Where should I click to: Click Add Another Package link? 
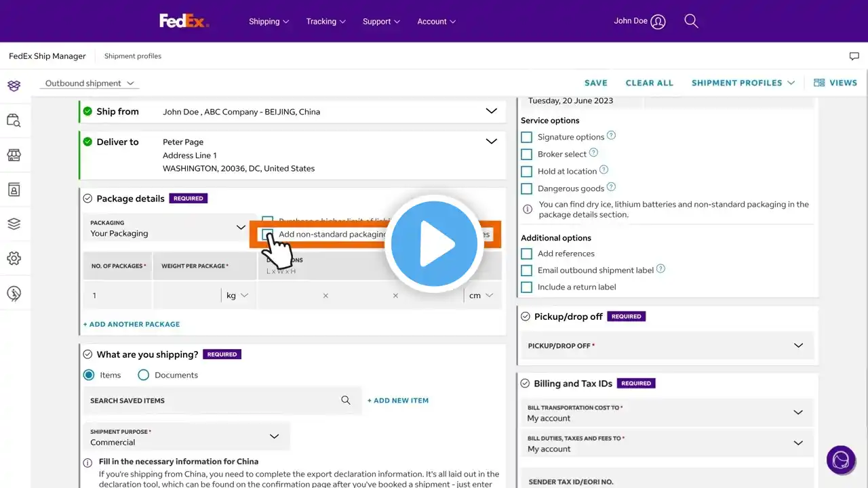point(132,324)
